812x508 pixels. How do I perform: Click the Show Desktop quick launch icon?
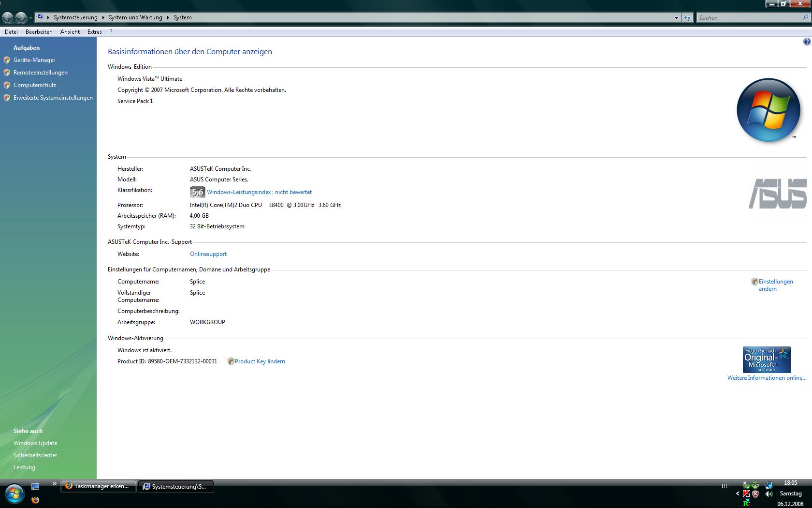[35, 487]
